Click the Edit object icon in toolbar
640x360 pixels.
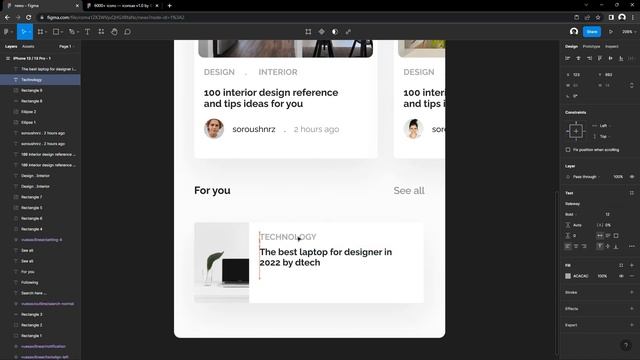308,31
